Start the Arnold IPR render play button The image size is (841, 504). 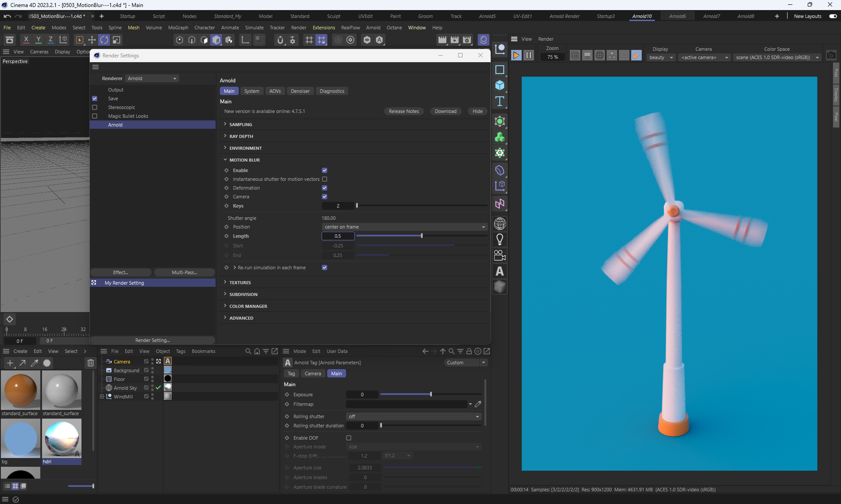pos(516,56)
